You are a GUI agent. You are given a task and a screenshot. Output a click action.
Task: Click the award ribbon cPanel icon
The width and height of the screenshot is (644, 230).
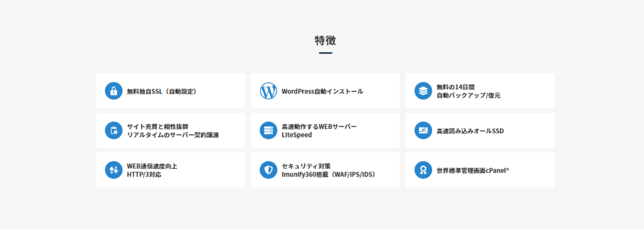423,170
